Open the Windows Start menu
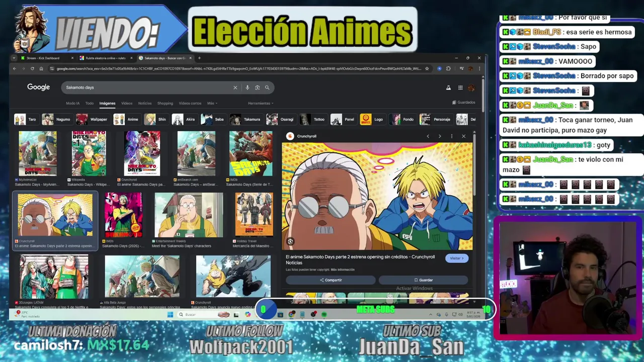The height and width of the screenshot is (362, 644). click(170, 315)
